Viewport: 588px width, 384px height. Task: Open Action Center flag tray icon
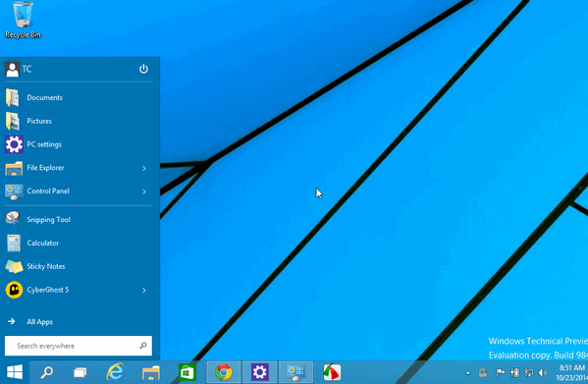point(501,372)
